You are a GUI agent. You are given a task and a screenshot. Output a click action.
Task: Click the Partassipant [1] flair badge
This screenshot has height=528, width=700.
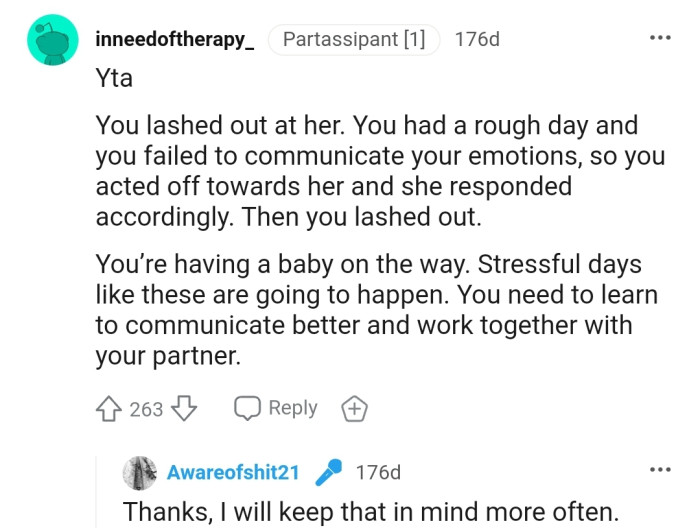(354, 40)
